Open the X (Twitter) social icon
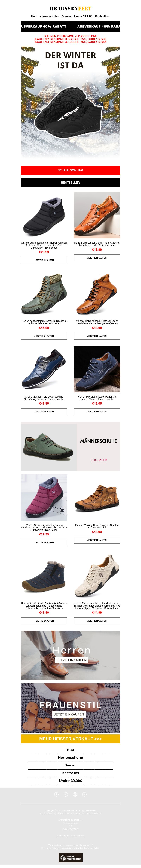 pos(66,794)
